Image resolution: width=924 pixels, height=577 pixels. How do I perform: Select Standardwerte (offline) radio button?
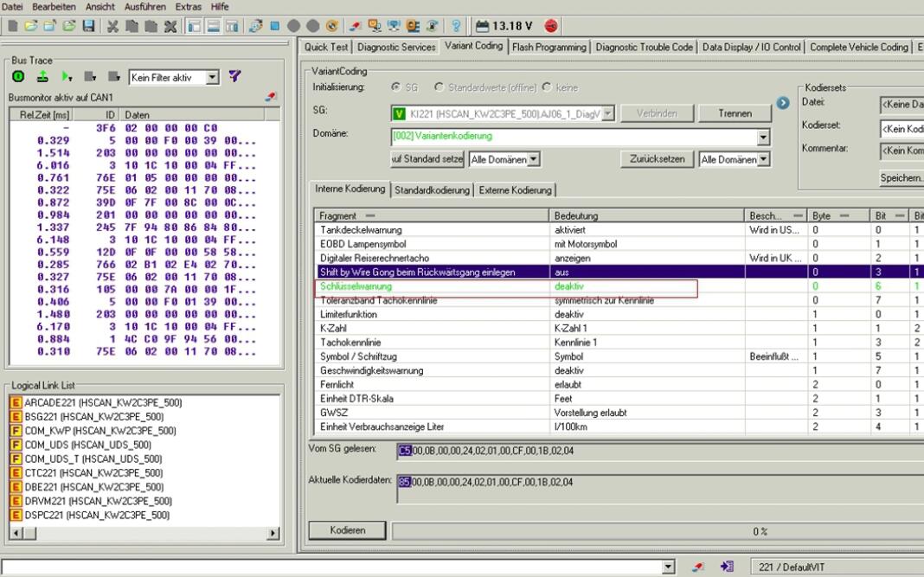pyautogui.click(x=439, y=87)
